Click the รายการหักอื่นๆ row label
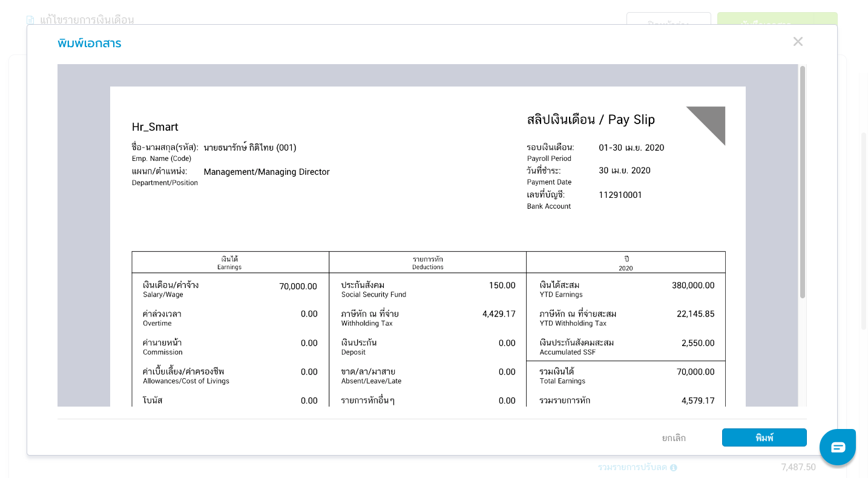This screenshot has width=868, height=478. [368, 401]
